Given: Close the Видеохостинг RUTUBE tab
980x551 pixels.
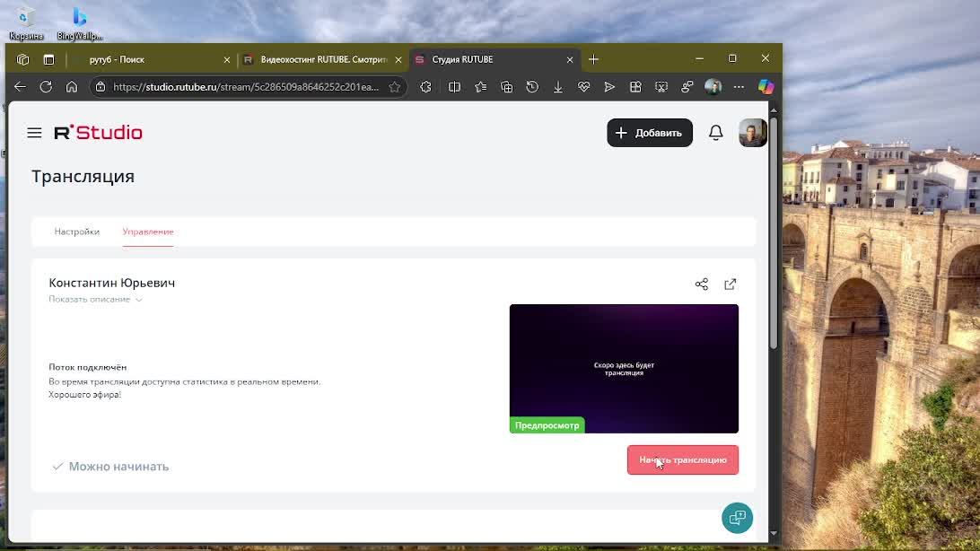Looking at the screenshot, I should pos(398,60).
